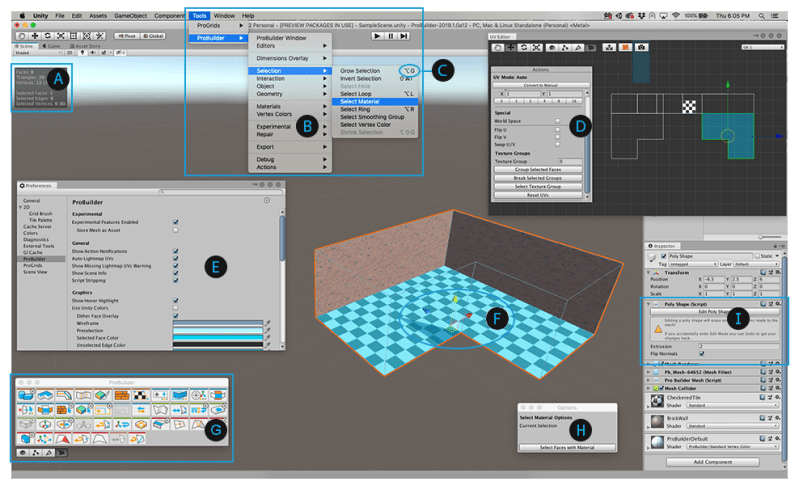799x490 pixels.
Task: Expand the Materials submenu
Action: coord(289,106)
